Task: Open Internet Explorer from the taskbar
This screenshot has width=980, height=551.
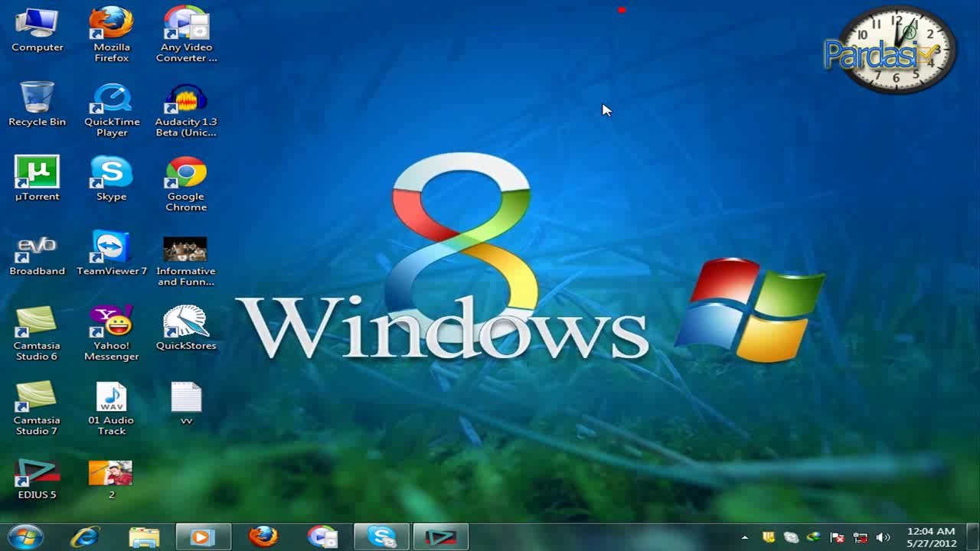Action: [x=84, y=536]
